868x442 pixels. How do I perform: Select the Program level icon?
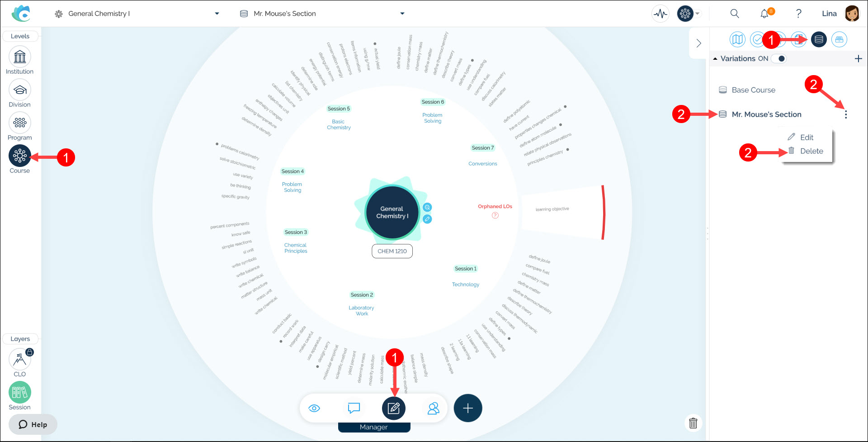click(x=19, y=123)
